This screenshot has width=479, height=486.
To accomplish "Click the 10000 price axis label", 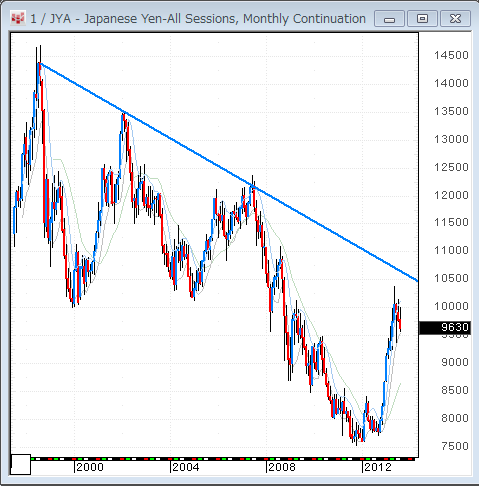I will coord(451,306).
